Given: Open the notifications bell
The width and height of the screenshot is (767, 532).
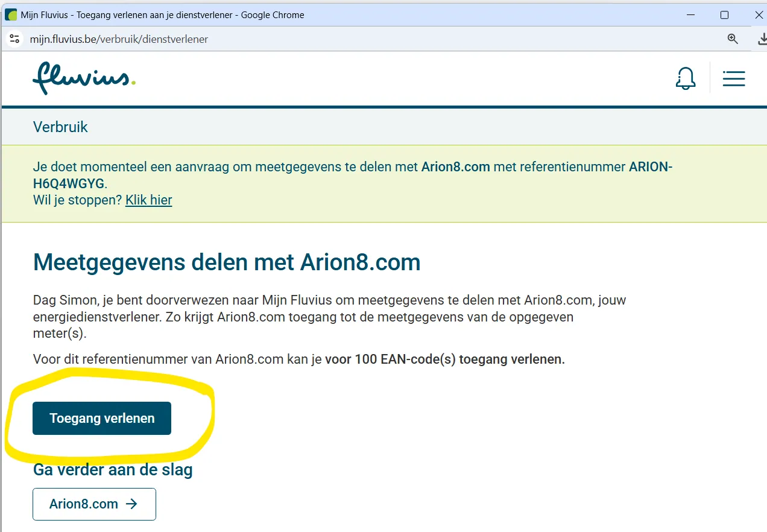Looking at the screenshot, I should click(686, 78).
